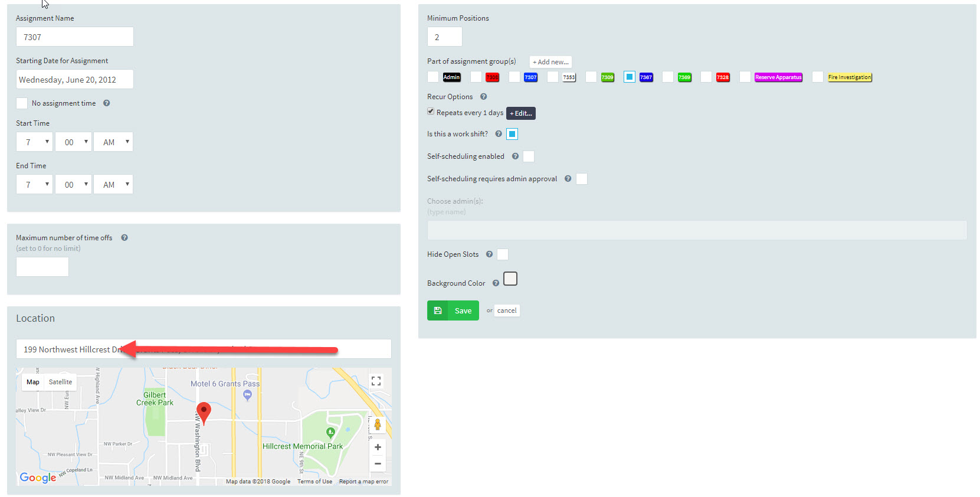The width and height of the screenshot is (980, 497).
Task: Switch map to Satellite view
Action: click(60, 382)
